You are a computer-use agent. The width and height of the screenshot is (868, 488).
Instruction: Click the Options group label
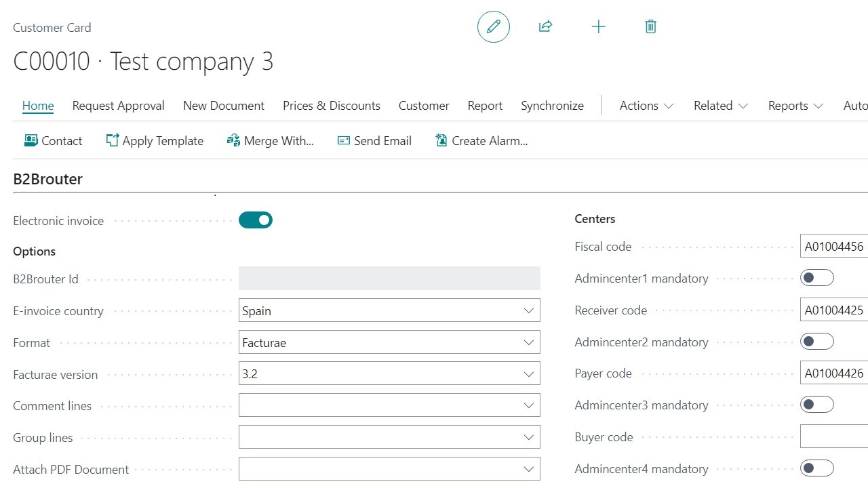click(35, 251)
